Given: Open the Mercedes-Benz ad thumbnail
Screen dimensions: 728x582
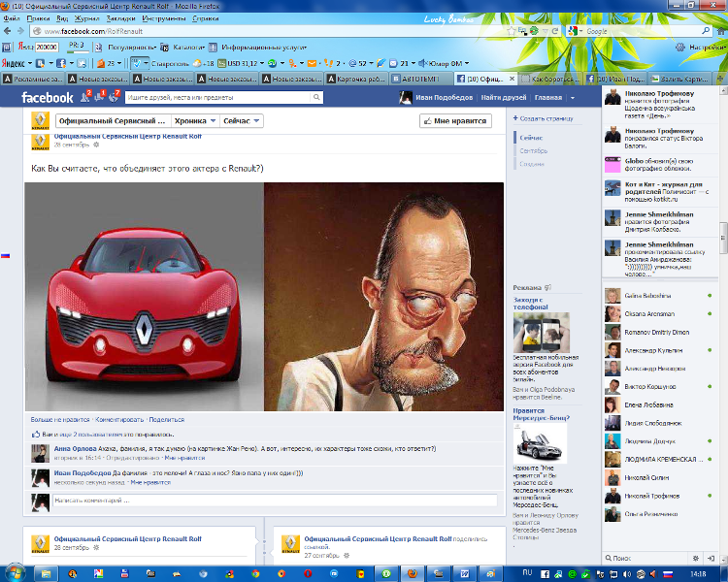Looking at the screenshot, I should pyautogui.click(x=540, y=443).
